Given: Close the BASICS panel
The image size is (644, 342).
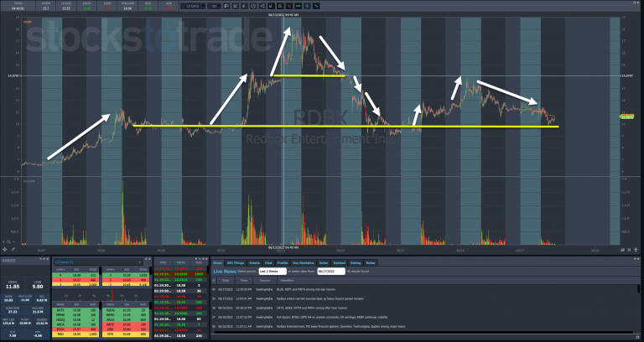Looking at the screenshot, I should coord(48,259).
